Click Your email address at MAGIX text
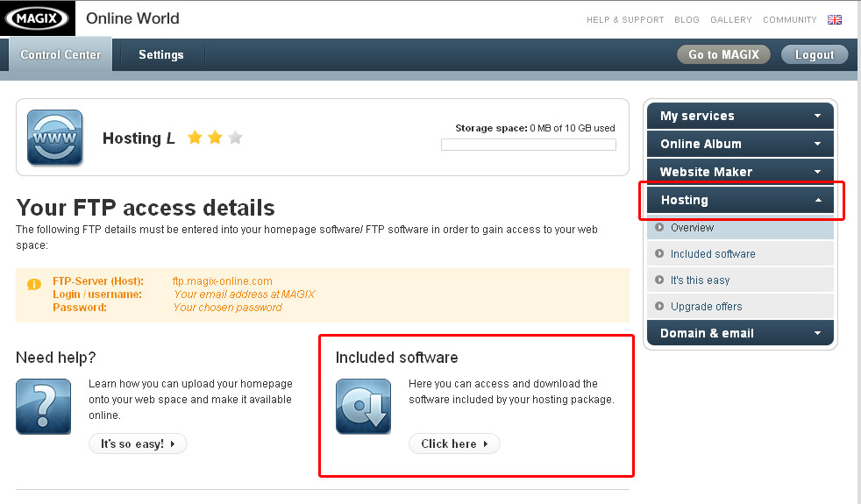 point(244,295)
